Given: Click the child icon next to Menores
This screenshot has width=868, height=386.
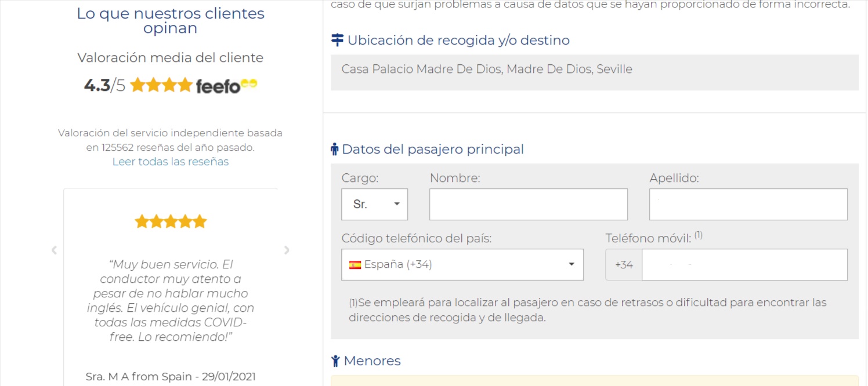Looking at the screenshot, I should point(335,361).
